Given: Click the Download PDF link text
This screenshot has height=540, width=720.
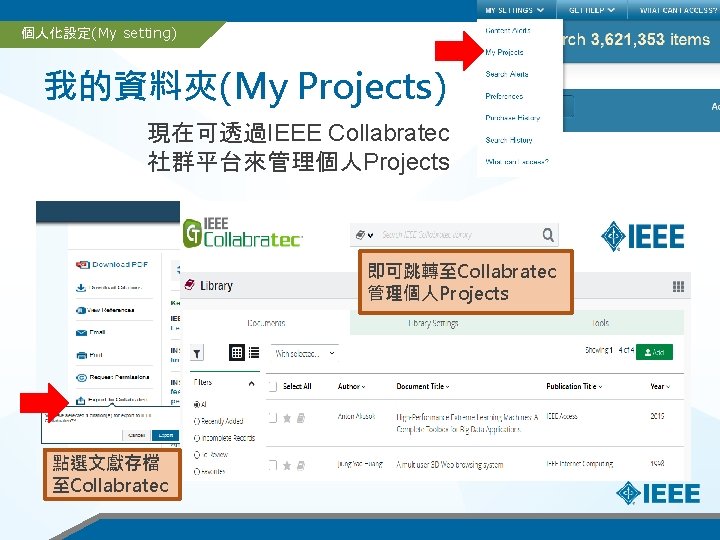Looking at the screenshot, I should 120,264.
